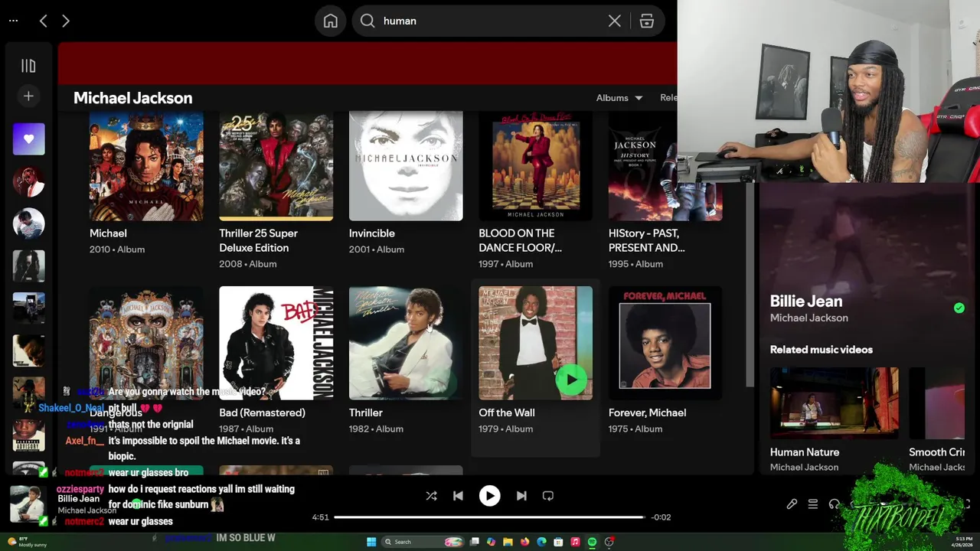The image size is (980, 551).
Task: Create a new playlist with the plus button
Action: tap(28, 96)
